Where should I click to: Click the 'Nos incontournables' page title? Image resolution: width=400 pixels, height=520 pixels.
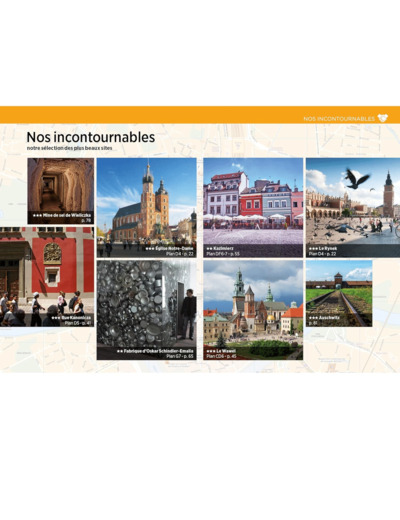click(x=91, y=137)
